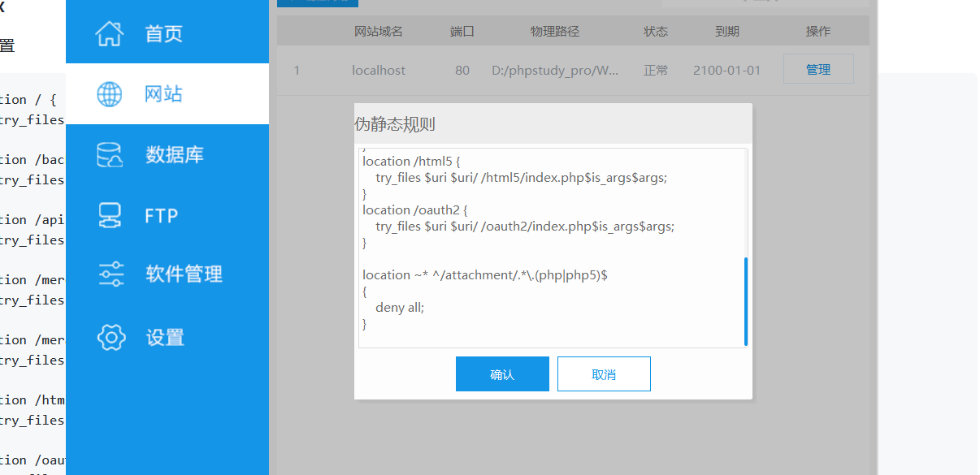
Task: Click the 网站域名 column header
Action: coord(379,31)
